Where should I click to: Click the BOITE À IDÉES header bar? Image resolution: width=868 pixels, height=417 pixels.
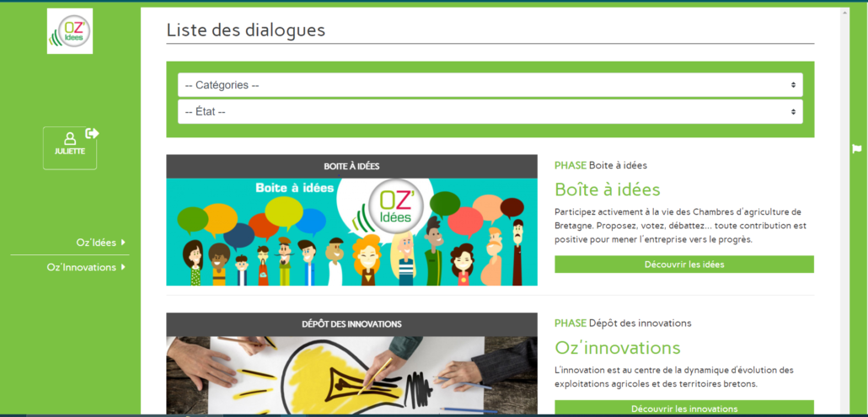coord(351,167)
